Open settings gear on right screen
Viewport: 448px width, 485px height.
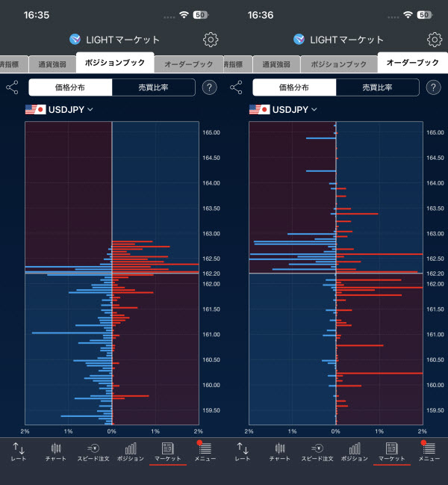(x=435, y=40)
